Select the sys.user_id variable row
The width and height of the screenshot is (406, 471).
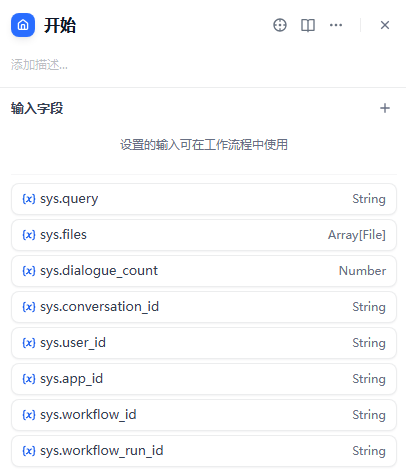pos(204,343)
